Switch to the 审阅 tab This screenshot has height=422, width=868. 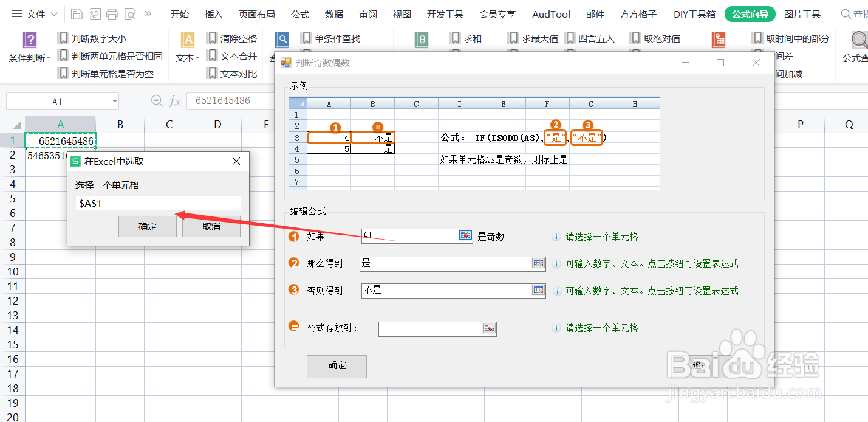coord(368,14)
